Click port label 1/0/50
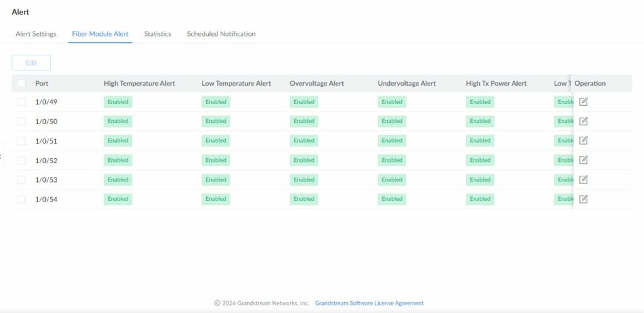The image size is (644, 313). [x=46, y=122]
